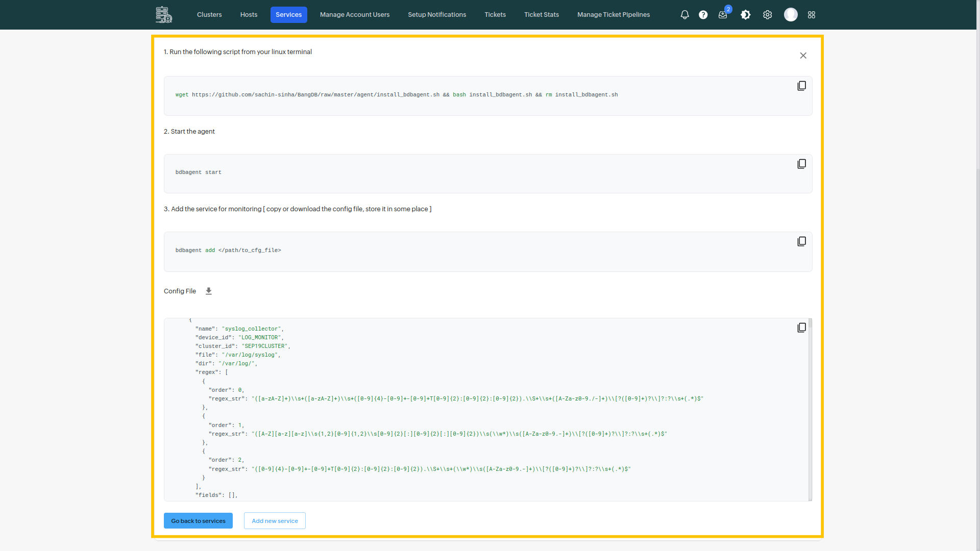Open the settings gear icon

tap(768, 15)
